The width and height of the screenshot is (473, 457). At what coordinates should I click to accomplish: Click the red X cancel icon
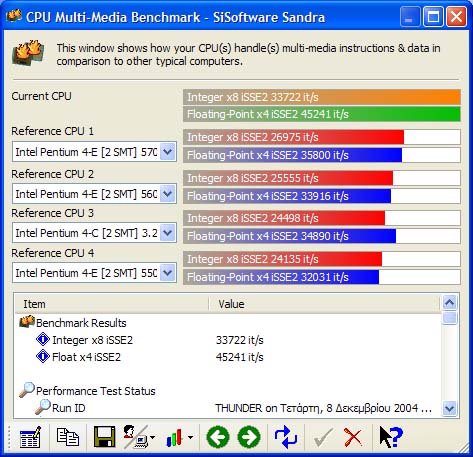click(x=353, y=437)
